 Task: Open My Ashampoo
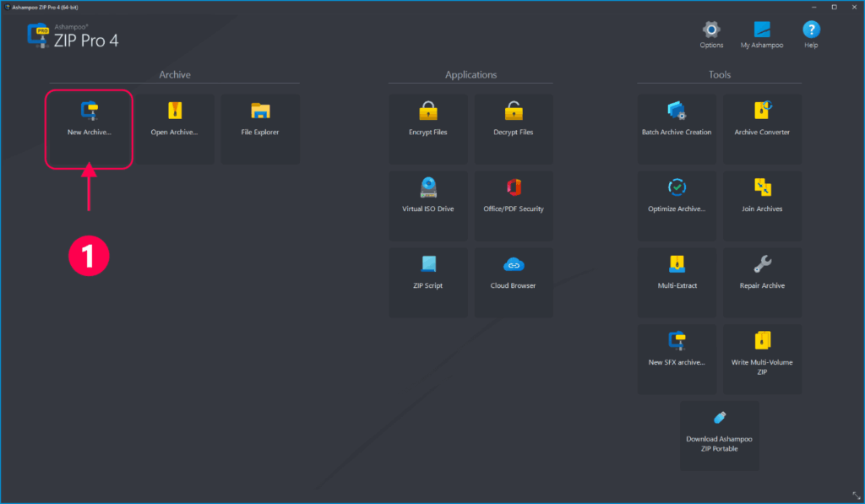coord(762,35)
